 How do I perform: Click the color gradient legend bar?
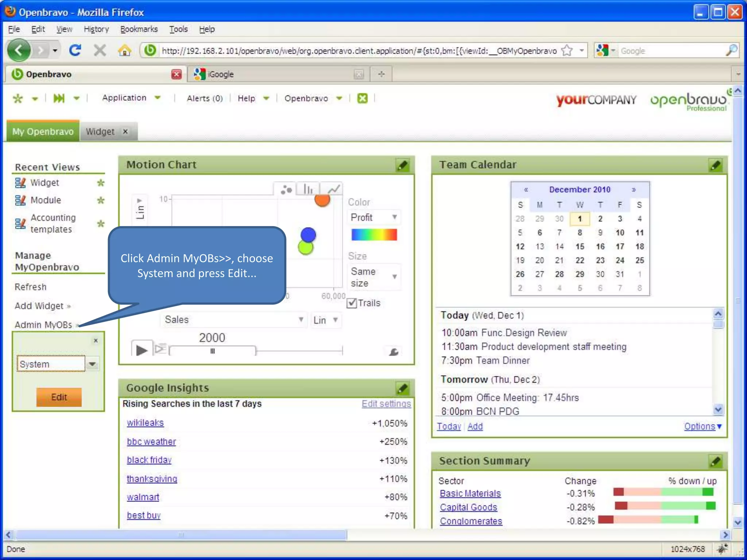point(374,234)
